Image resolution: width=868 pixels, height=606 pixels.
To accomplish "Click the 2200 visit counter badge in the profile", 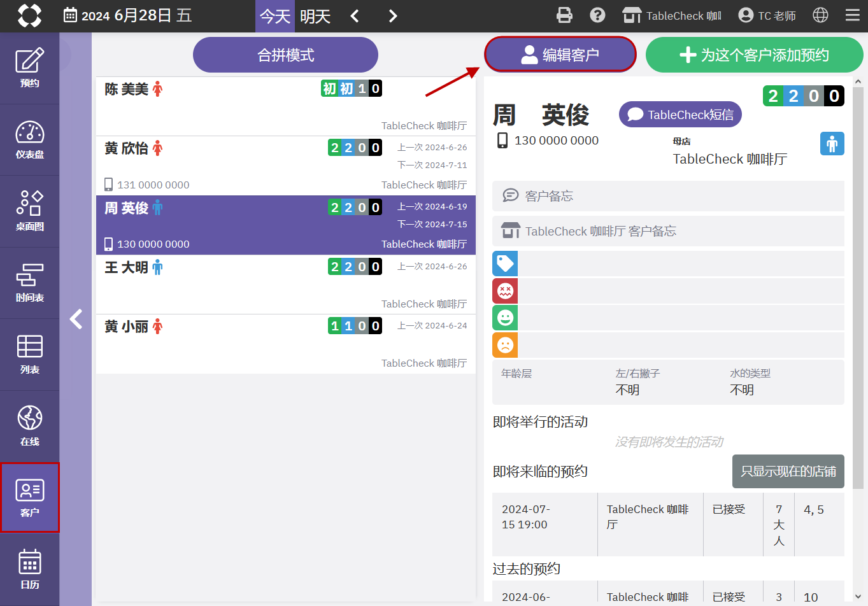I will (804, 96).
